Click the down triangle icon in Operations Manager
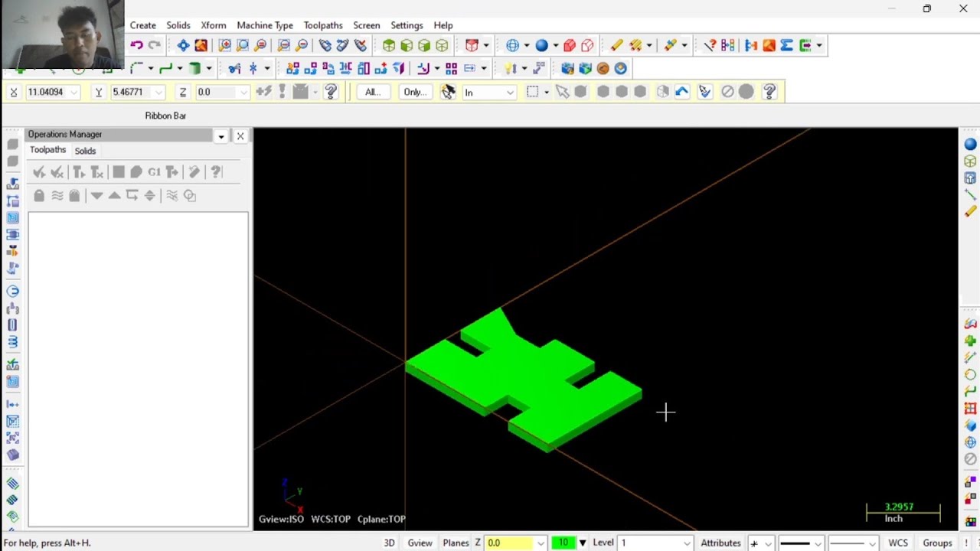 [96, 196]
